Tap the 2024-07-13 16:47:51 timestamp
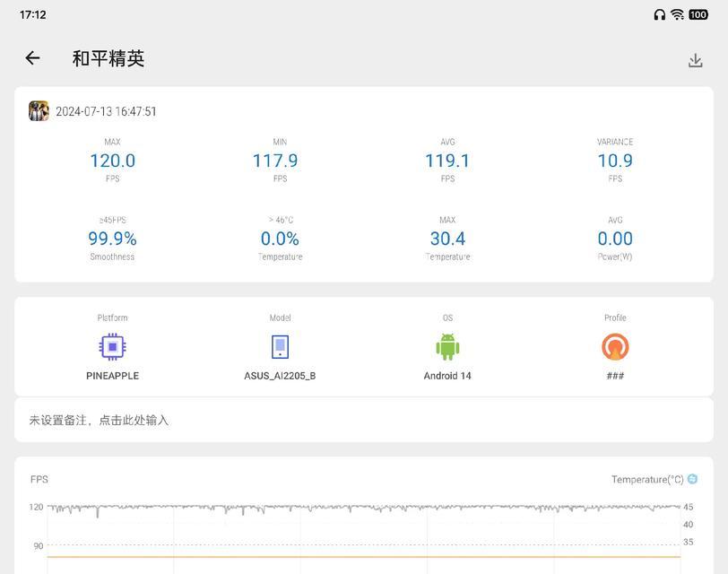 pyautogui.click(x=106, y=111)
